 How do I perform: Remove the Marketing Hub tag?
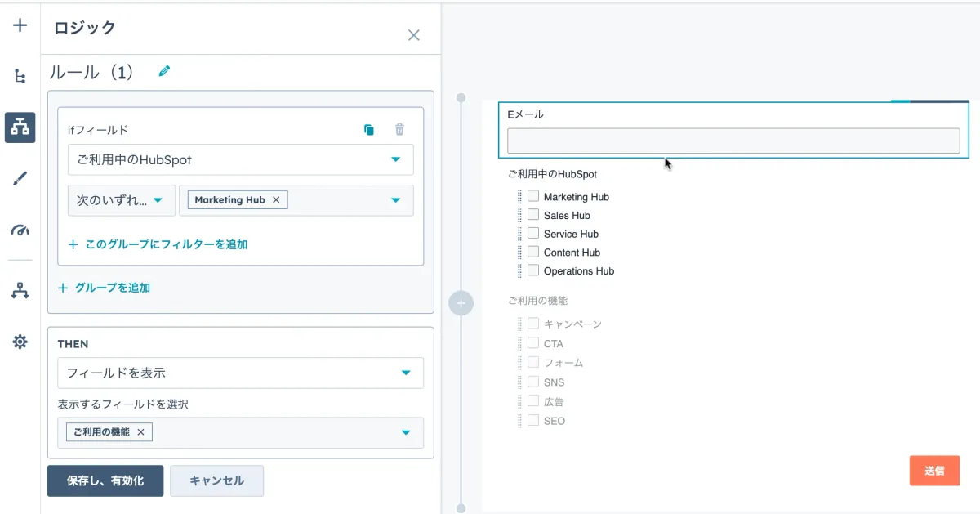[276, 200]
